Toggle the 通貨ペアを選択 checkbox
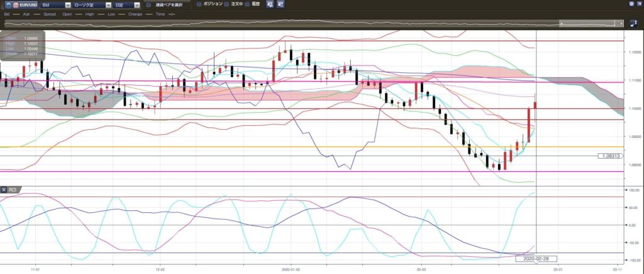Viewport: 644px width, 274px height. tap(148, 5)
